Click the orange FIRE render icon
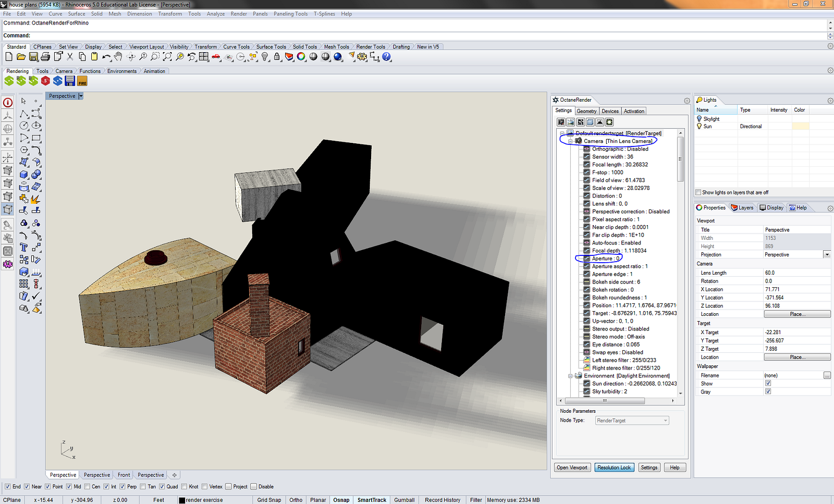Viewport: 834px width, 504px height. (82, 81)
